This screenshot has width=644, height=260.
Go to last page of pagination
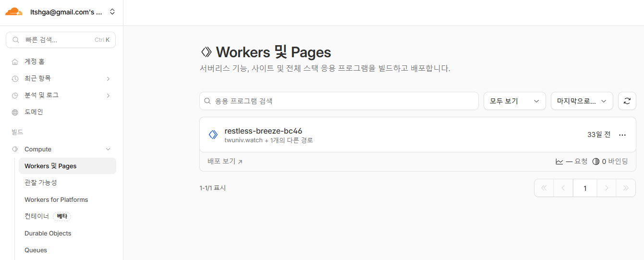tap(626, 188)
